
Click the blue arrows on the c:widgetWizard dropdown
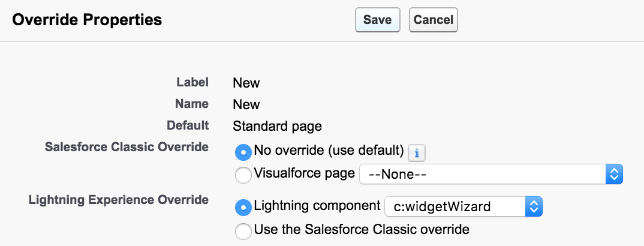tap(534, 207)
